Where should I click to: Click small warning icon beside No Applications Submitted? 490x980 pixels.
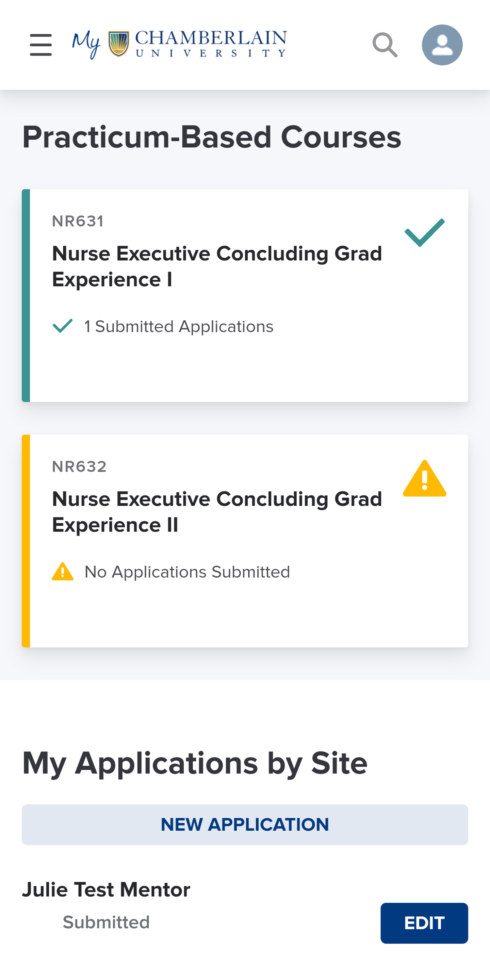[x=63, y=571]
